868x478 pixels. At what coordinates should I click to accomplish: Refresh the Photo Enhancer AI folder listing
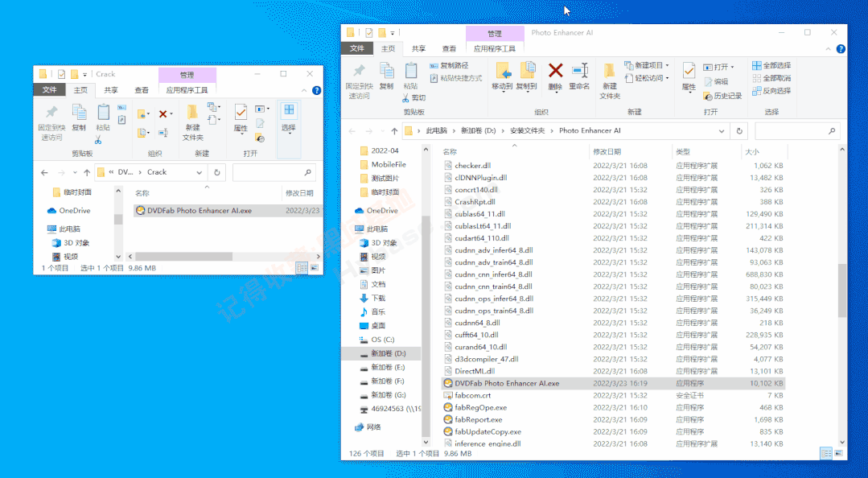(739, 131)
